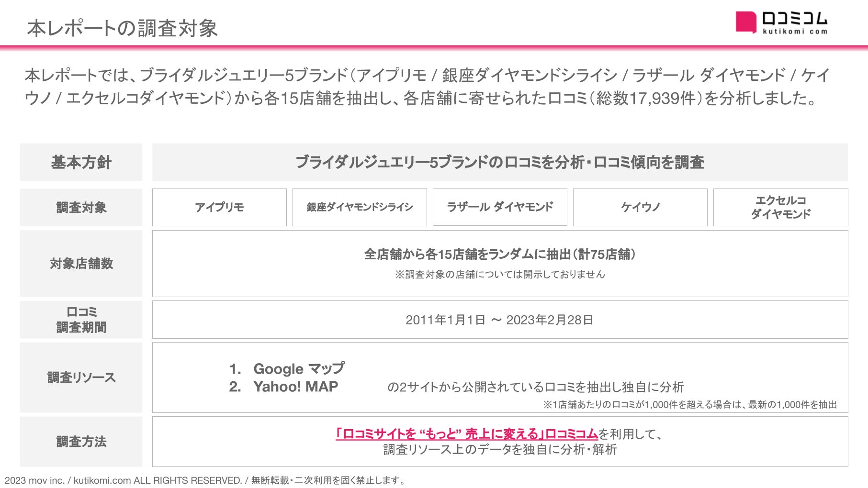Click the 基本方針 label cell
Image resolution: width=868 pixels, height=488 pixels.
click(81, 162)
